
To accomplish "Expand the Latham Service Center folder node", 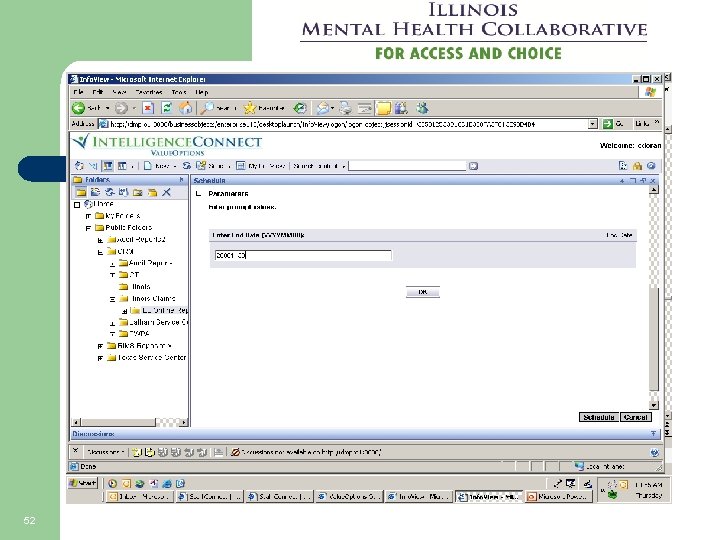I will [112, 323].
